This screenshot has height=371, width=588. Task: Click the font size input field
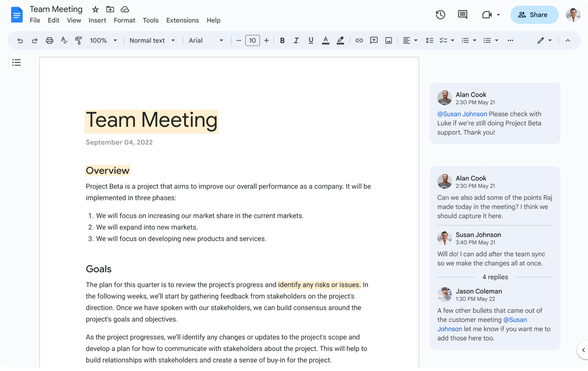[x=253, y=40]
